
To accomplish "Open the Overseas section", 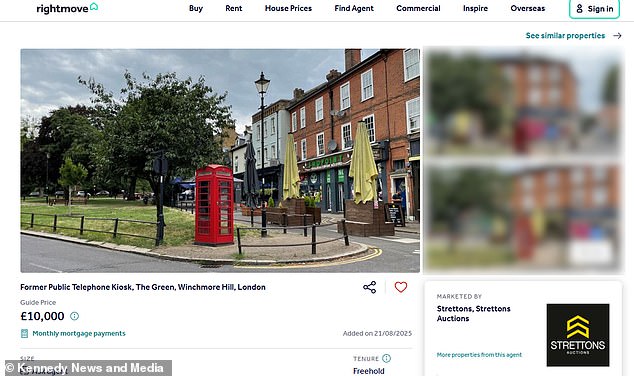I will (528, 8).
